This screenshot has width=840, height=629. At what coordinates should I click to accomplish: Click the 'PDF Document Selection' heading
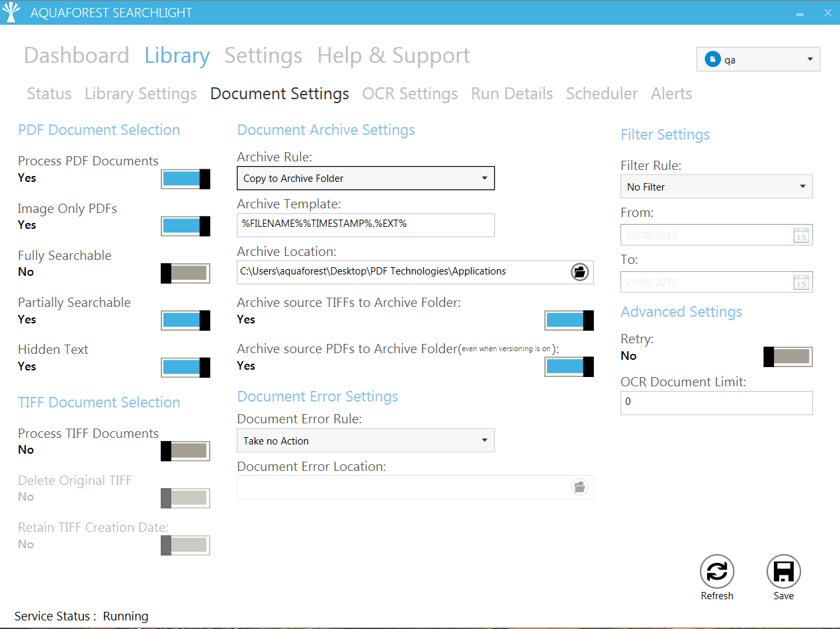tap(99, 130)
